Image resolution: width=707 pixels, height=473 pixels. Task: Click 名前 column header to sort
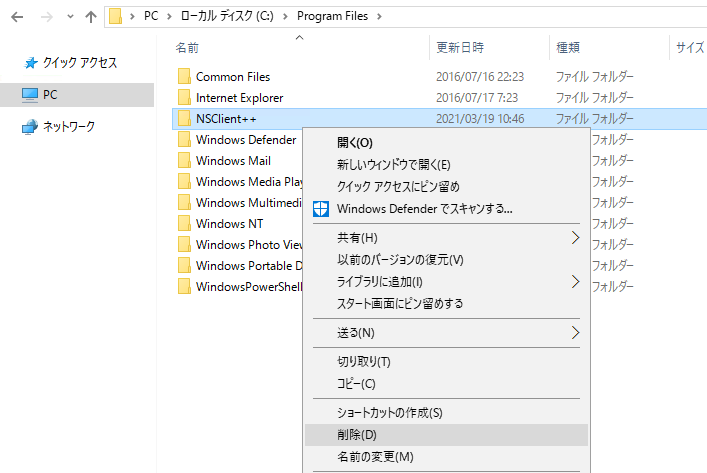point(187,47)
